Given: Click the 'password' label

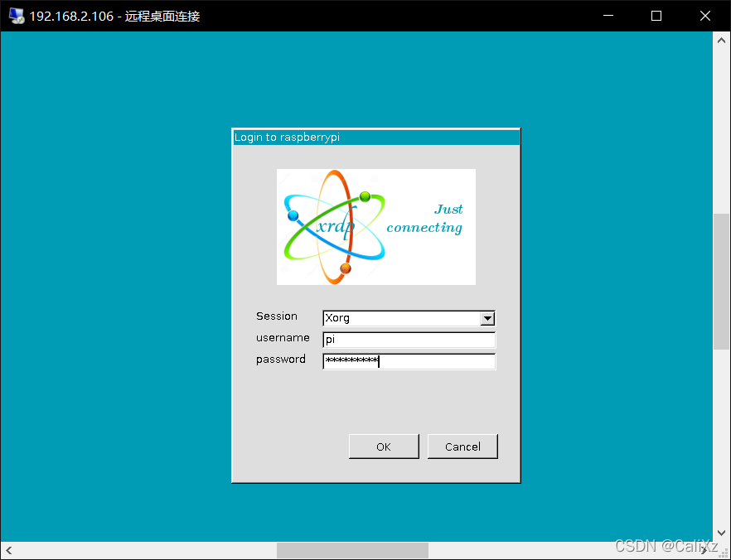Looking at the screenshot, I should point(281,360).
